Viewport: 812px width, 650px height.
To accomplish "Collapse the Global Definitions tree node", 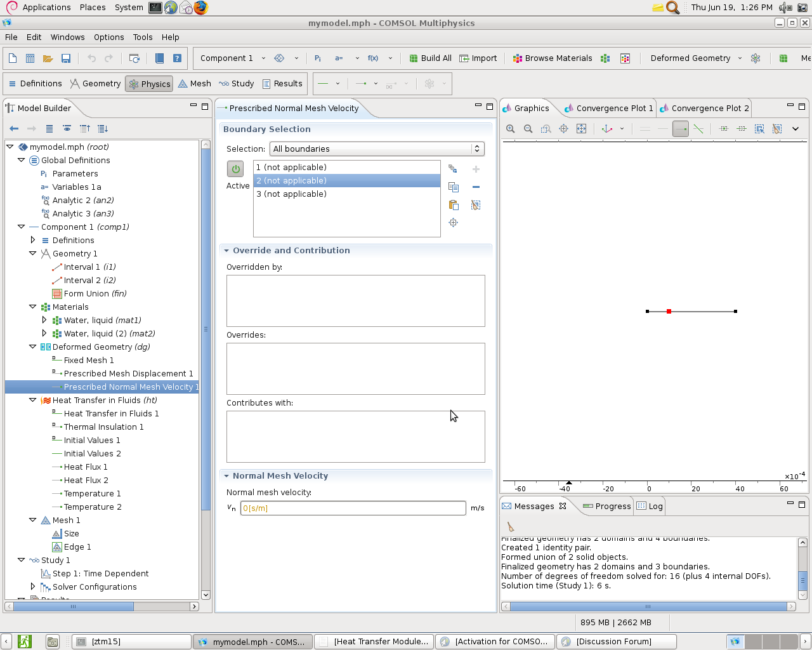I will (21, 160).
